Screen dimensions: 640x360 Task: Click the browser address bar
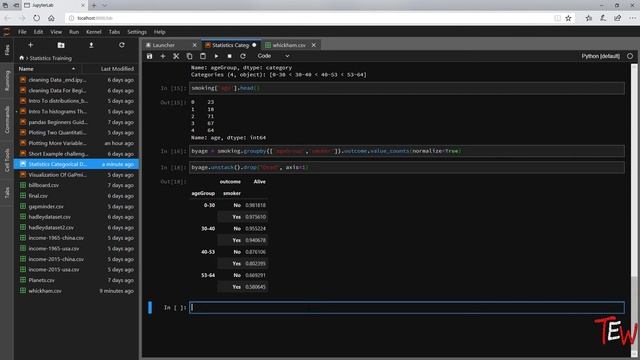(310, 18)
